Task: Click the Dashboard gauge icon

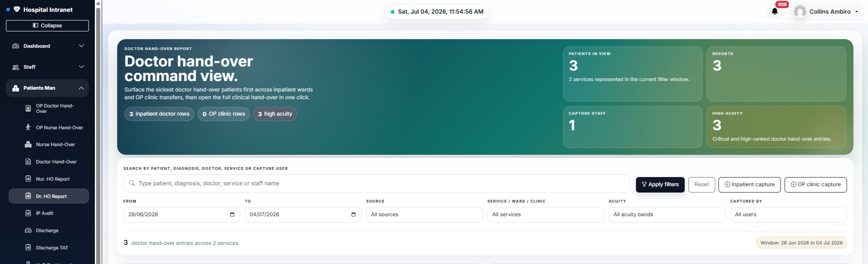Action: coord(15,46)
